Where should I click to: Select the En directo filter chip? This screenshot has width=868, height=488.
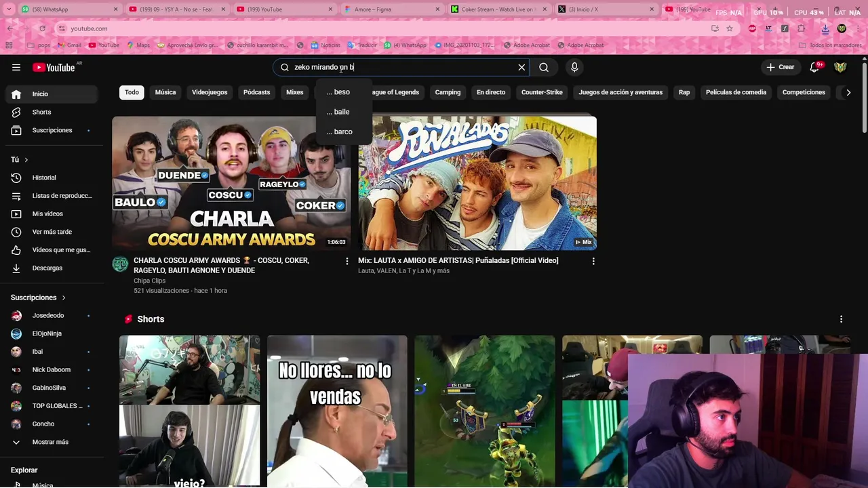click(491, 92)
